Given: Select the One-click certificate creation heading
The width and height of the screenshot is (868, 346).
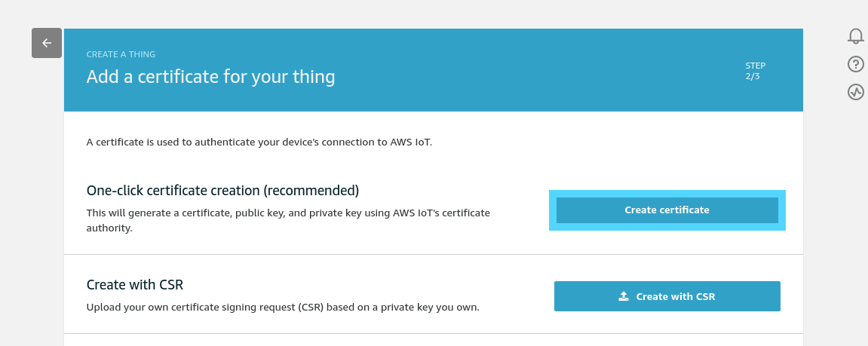Looking at the screenshot, I should click(x=222, y=190).
